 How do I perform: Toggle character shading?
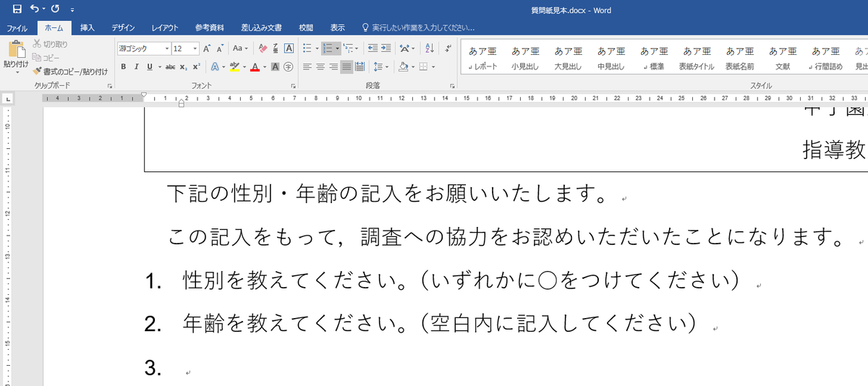click(276, 67)
